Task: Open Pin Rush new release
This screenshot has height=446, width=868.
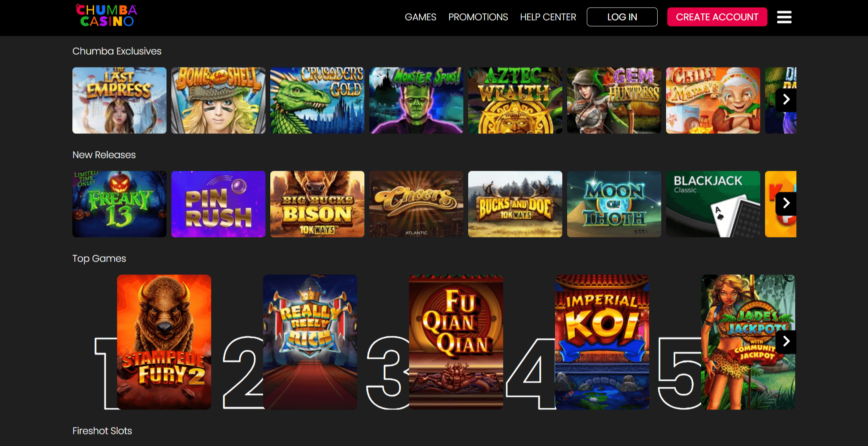Action: [218, 204]
